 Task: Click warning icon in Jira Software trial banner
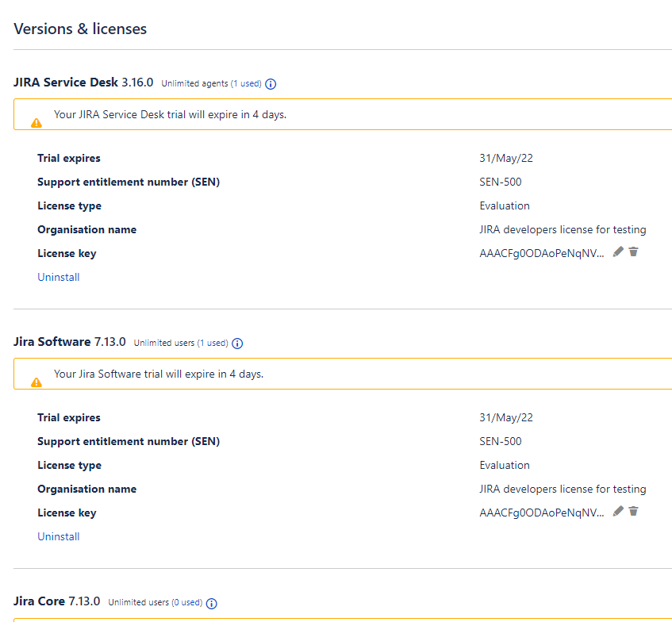pos(36,382)
